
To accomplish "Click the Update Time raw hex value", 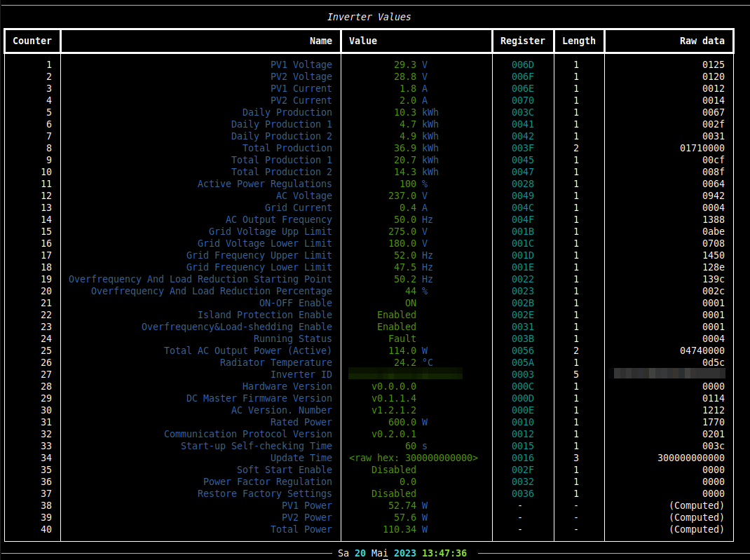I will click(x=414, y=458).
